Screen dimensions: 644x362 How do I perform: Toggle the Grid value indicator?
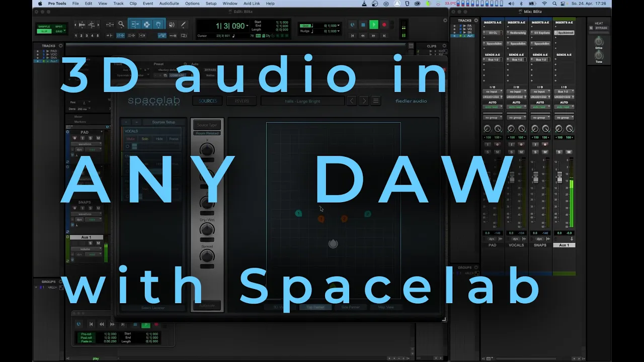[305, 26]
